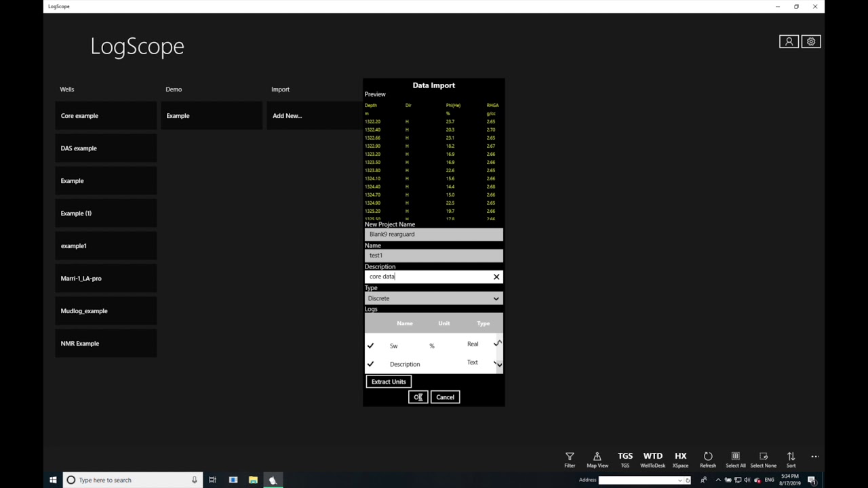Click the Select None icon

(764, 460)
